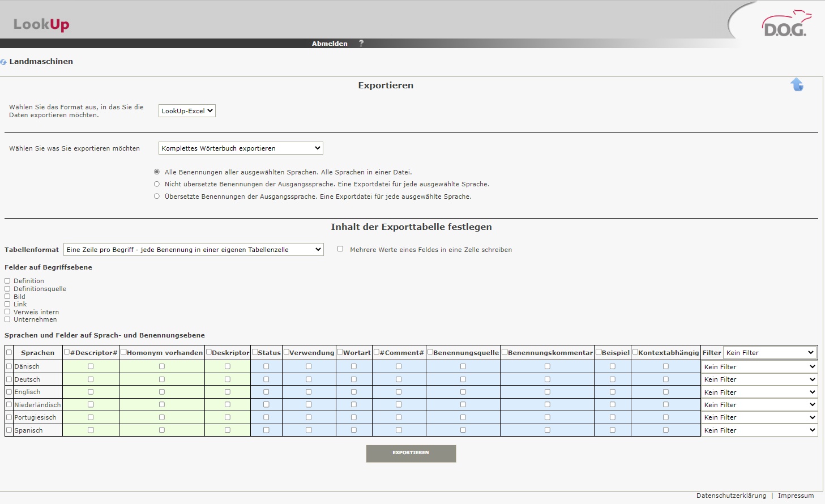Open the Impressum link
The image size is (825, 504).
pos(796,496)
